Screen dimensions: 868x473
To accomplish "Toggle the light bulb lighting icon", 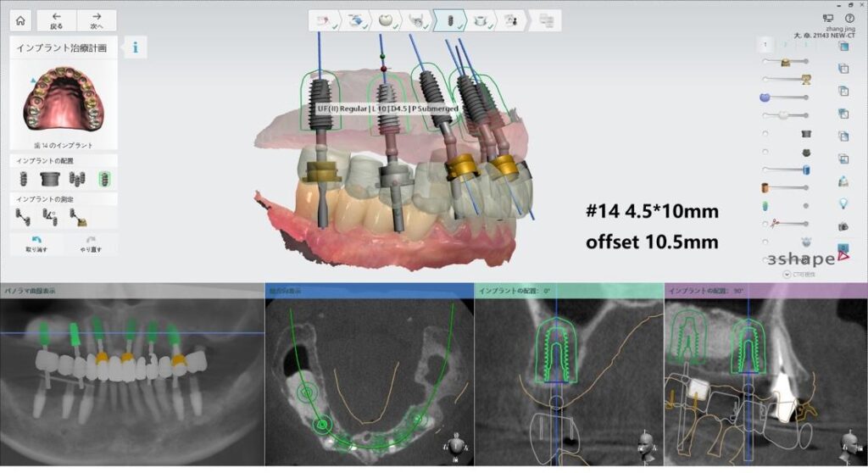I will (x=843, y=203).
